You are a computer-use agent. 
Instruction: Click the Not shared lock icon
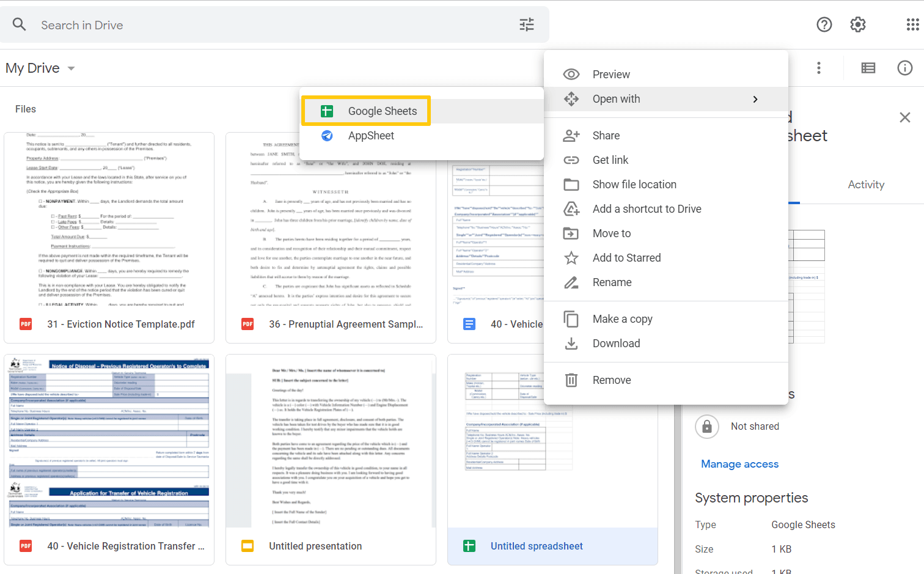pyautogui.click(x=707, y=427)
